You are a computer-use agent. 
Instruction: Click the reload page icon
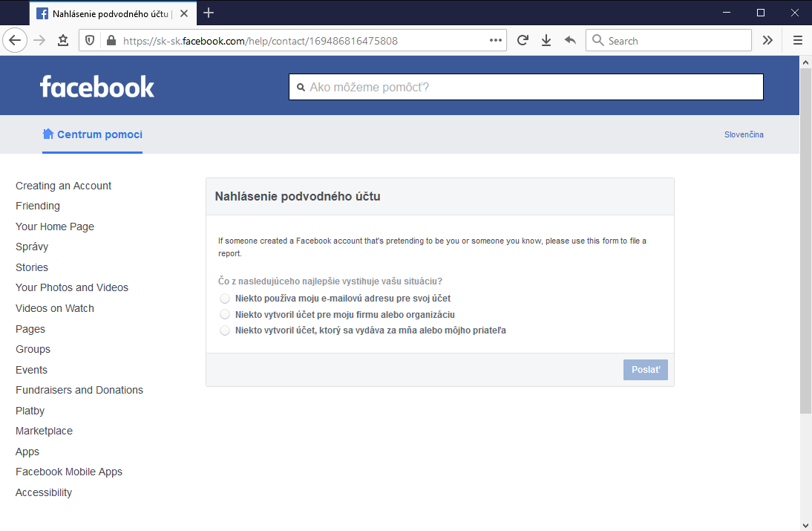click(523, 41)
